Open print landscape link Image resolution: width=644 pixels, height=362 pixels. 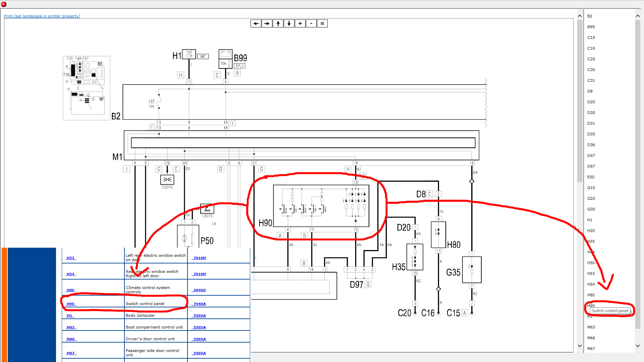tap(42, 16)
